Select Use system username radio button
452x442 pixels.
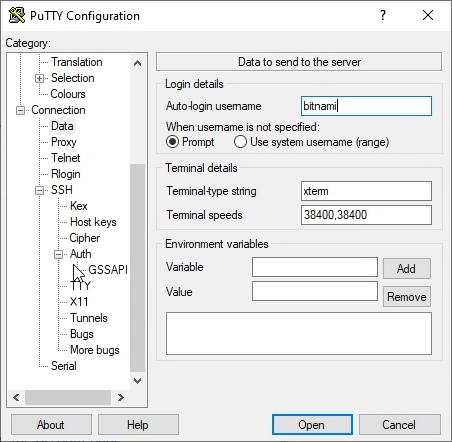pos(240,142)
